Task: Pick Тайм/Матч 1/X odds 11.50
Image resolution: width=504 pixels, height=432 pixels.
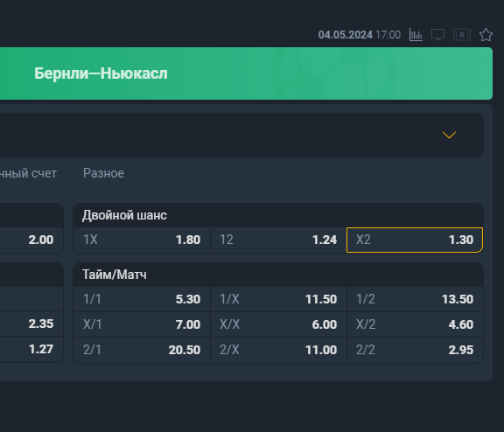Action: point(278,299)
